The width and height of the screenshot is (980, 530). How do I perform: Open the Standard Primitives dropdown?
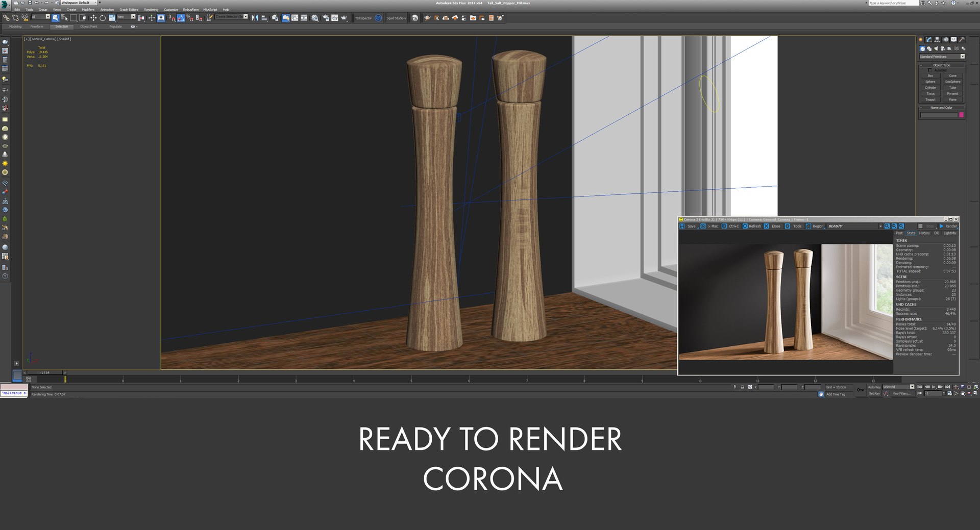tap(942, 57)
